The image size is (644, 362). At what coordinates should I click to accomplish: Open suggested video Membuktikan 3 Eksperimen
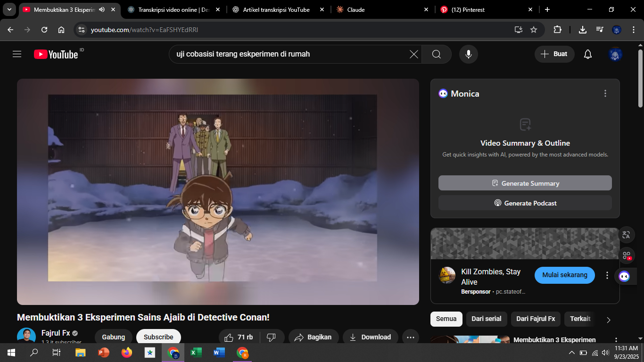click(554, 340)
